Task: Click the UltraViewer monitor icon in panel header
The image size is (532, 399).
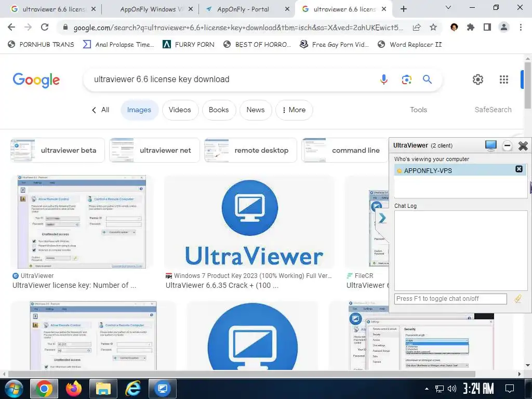Action: pyautogui.click(x=490, y=145)
